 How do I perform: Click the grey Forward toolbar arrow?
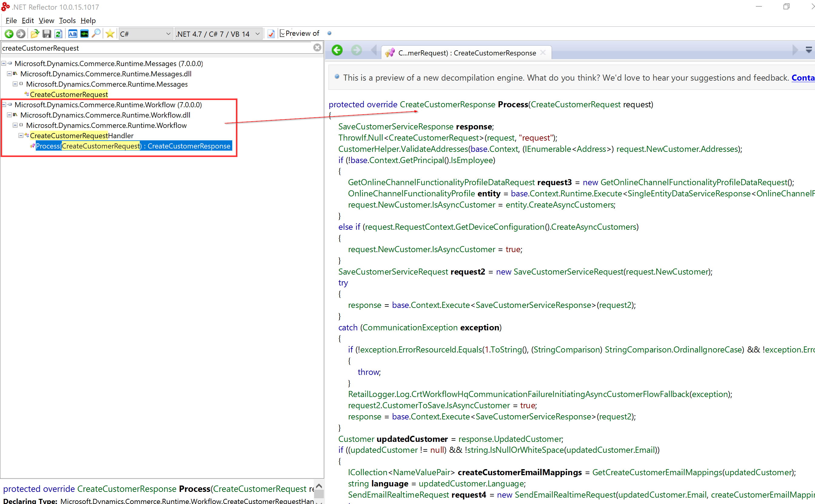coord(21,34)
